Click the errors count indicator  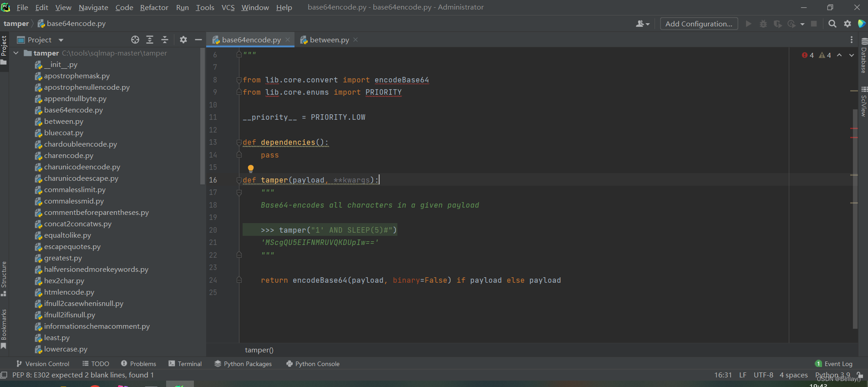[x=808, y=55]
